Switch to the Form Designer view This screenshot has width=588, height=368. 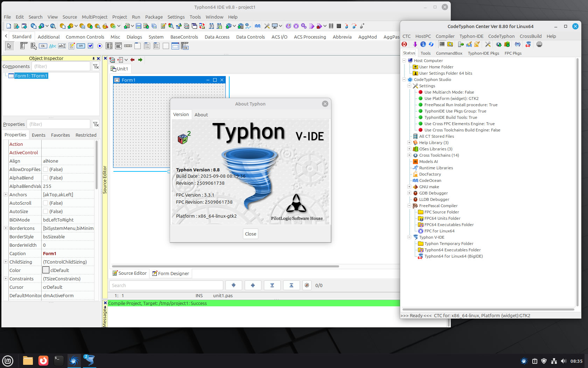click(171, 273)
